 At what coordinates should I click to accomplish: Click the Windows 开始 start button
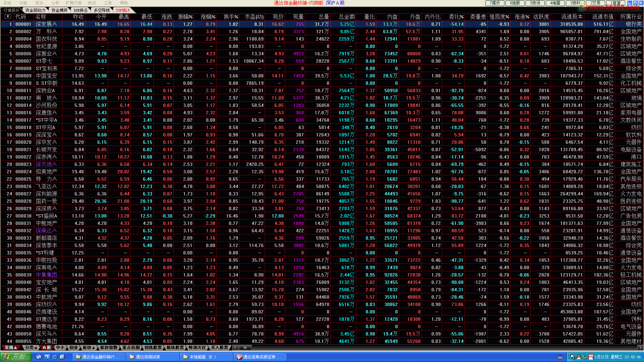(x=16, y=357)
